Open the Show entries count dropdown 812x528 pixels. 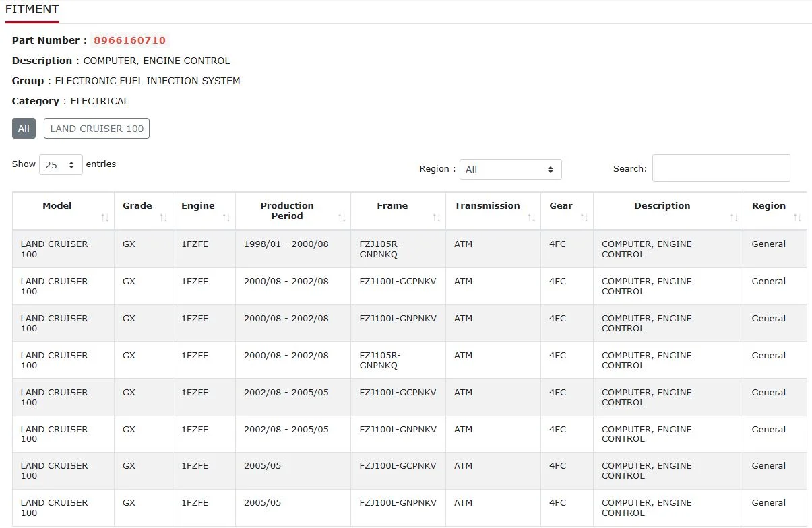61,164
